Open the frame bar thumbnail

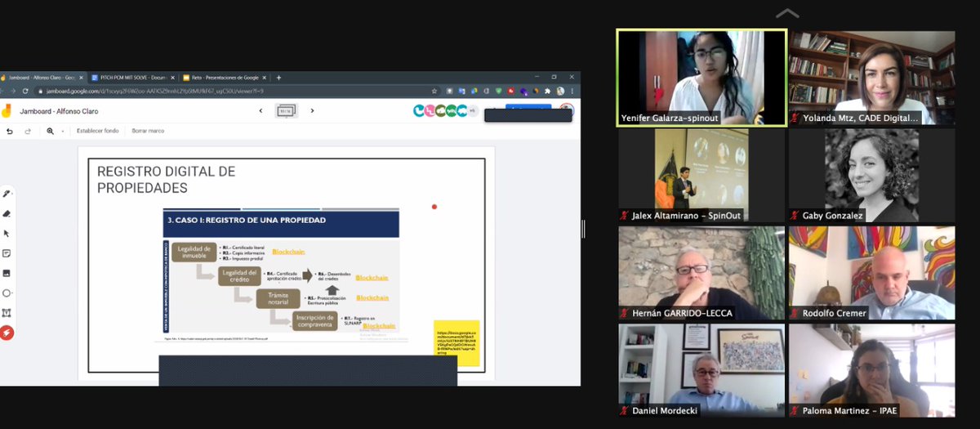tap(286, 111)
